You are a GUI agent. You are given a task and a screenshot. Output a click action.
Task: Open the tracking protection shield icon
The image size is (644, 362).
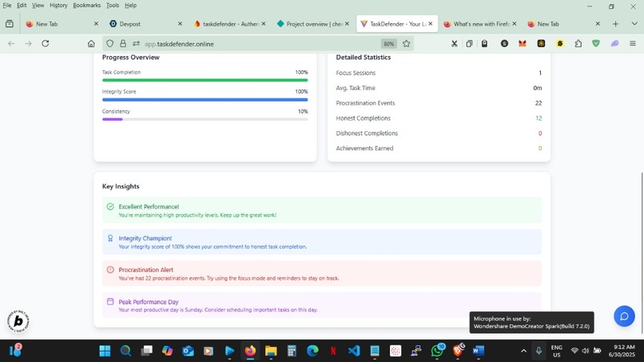[x=109, y=44]
